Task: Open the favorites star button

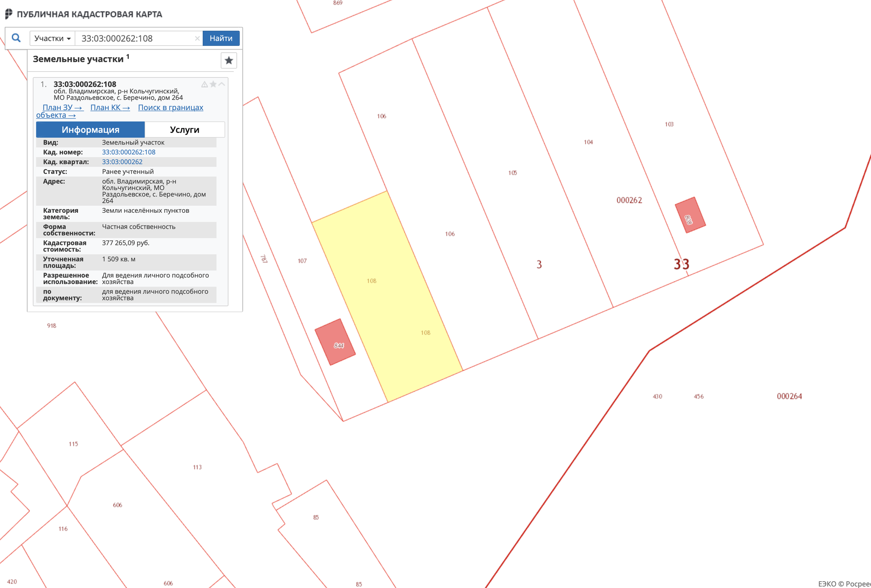Action: pyautogui.click(x=229, y=60)
